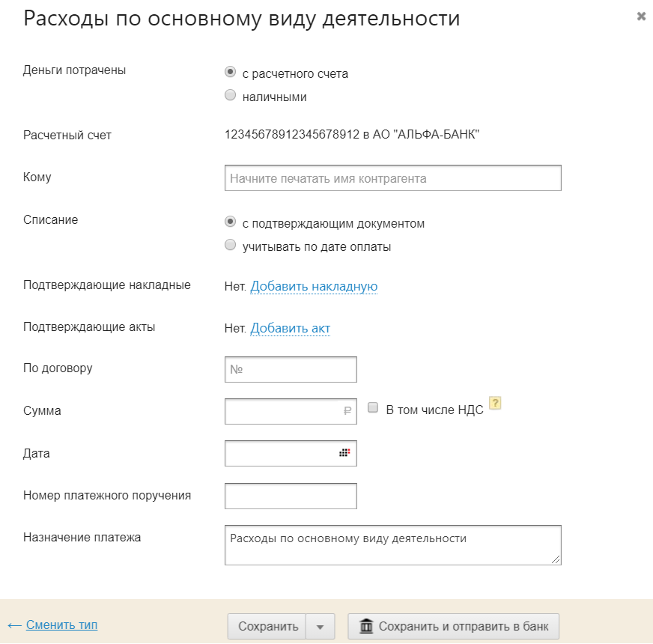Click the bank icon on send button
This screenshot has width=653, height=644.
(366, 626)
